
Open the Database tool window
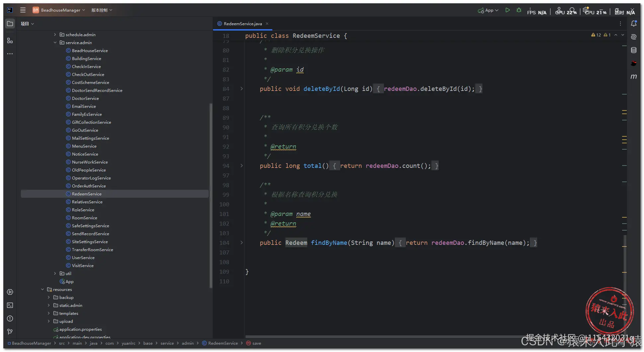tap(634, 50)
